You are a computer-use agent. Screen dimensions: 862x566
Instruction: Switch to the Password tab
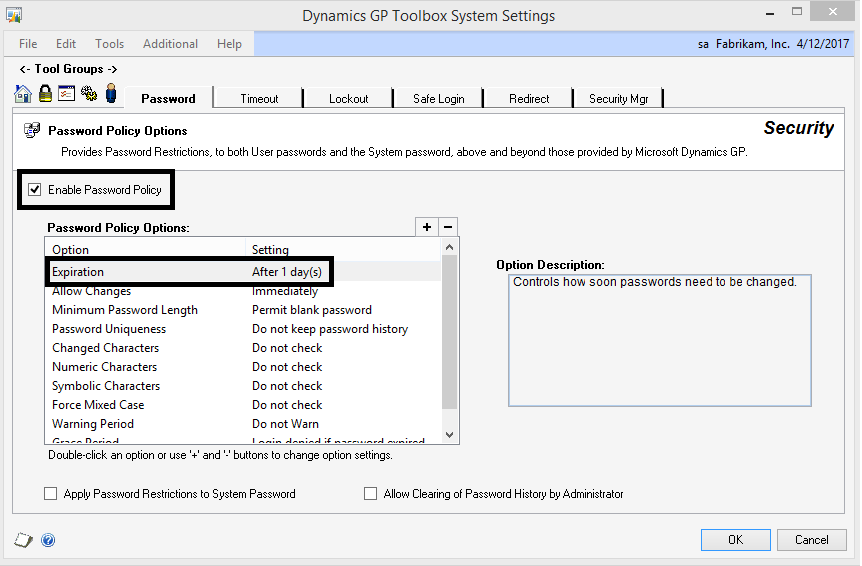point(168,98)
